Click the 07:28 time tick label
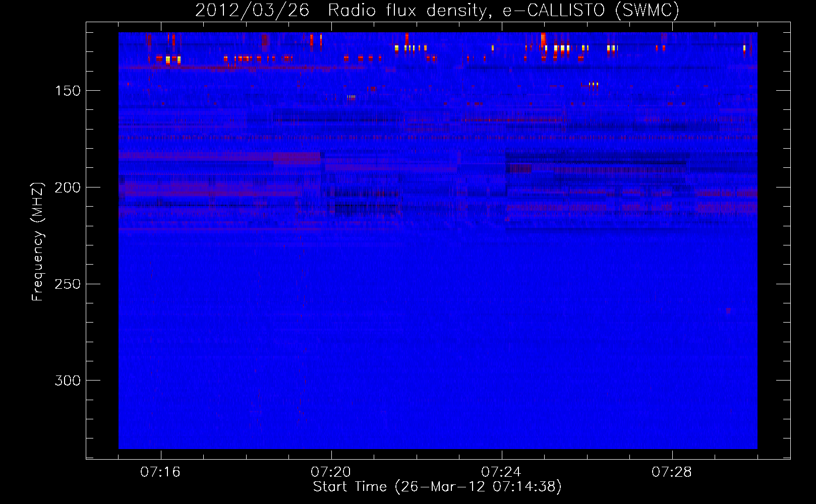The width and height of the screenshot is (816, 504). click(x=672, y=472)
